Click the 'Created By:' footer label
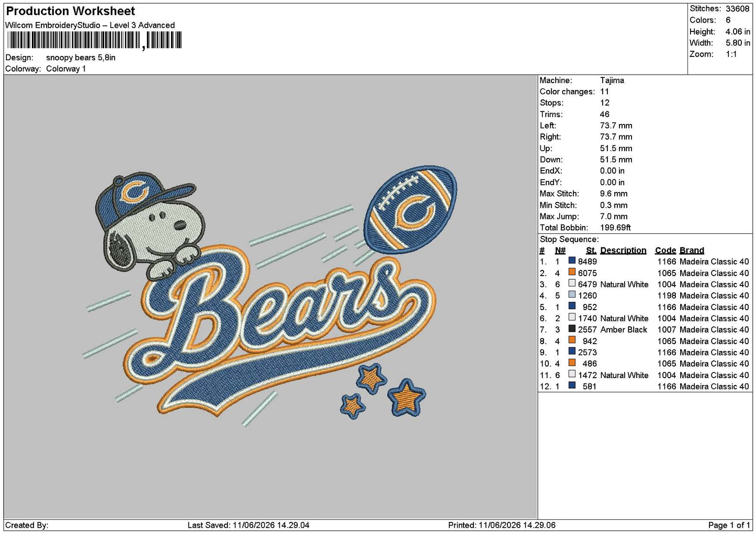Screen dimensions: 756x534 click(27, 525)
